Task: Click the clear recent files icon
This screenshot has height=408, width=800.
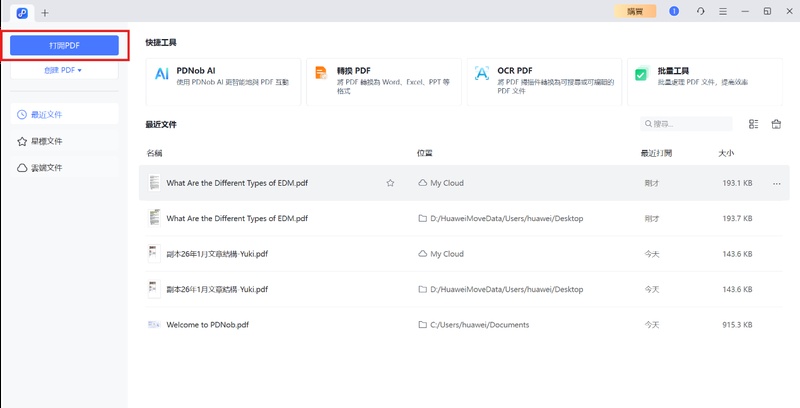Action: coord(776,124)
